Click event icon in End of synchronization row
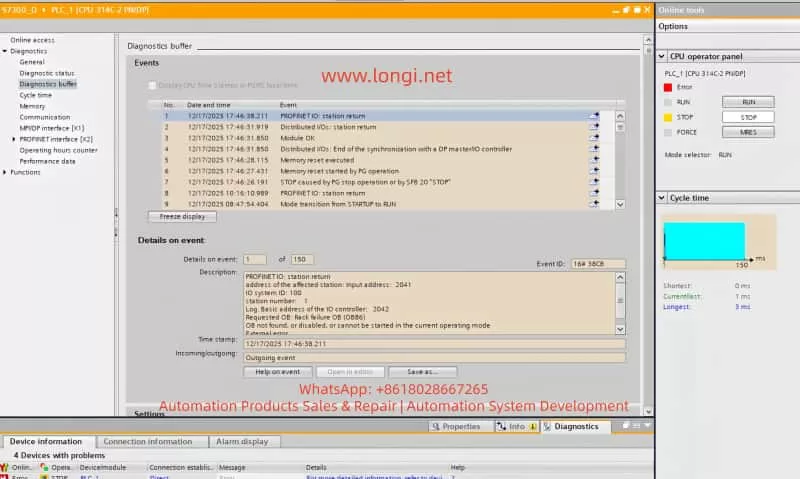 pos(594,149)
